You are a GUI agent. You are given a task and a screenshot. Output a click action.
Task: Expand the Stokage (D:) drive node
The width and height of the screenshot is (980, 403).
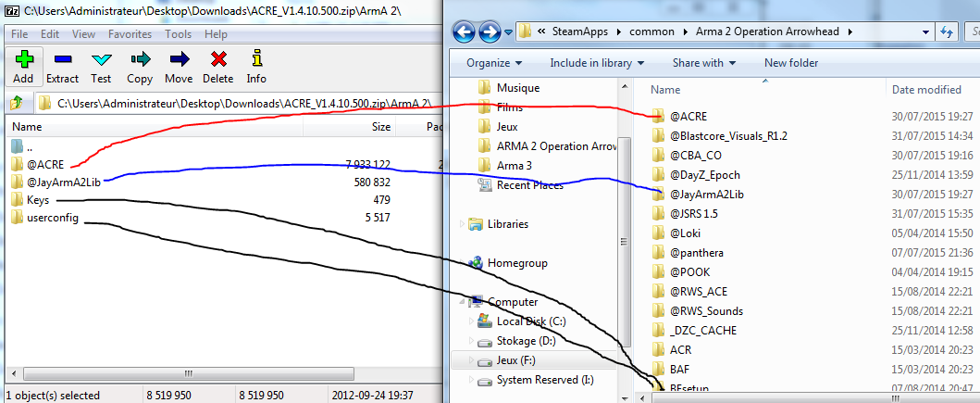pyautogui.click(x=472, y=340)
